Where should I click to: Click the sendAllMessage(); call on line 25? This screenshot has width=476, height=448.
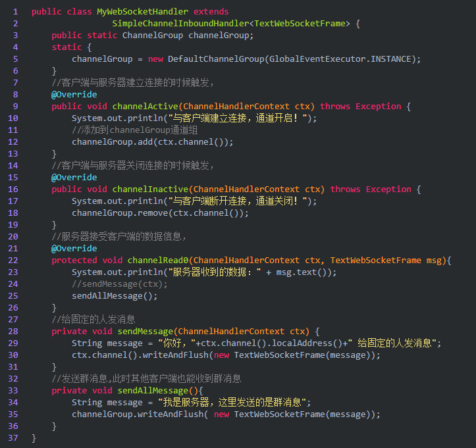coord(115,296)
